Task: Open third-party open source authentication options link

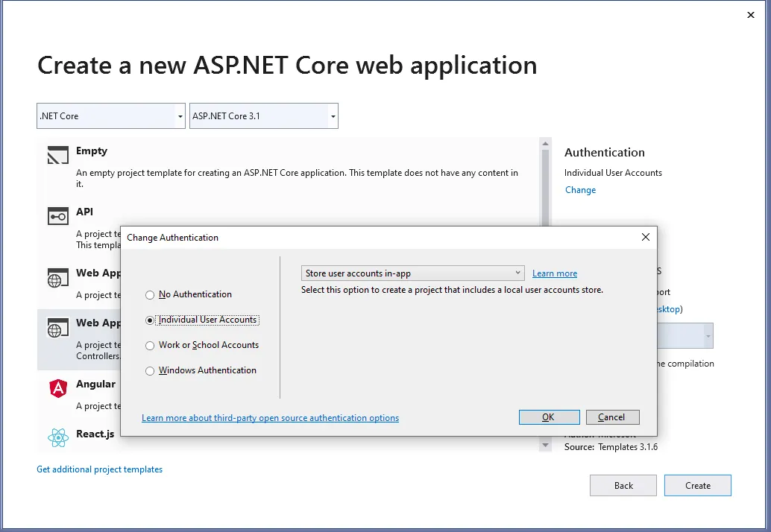Action: [x=270, y=418]
